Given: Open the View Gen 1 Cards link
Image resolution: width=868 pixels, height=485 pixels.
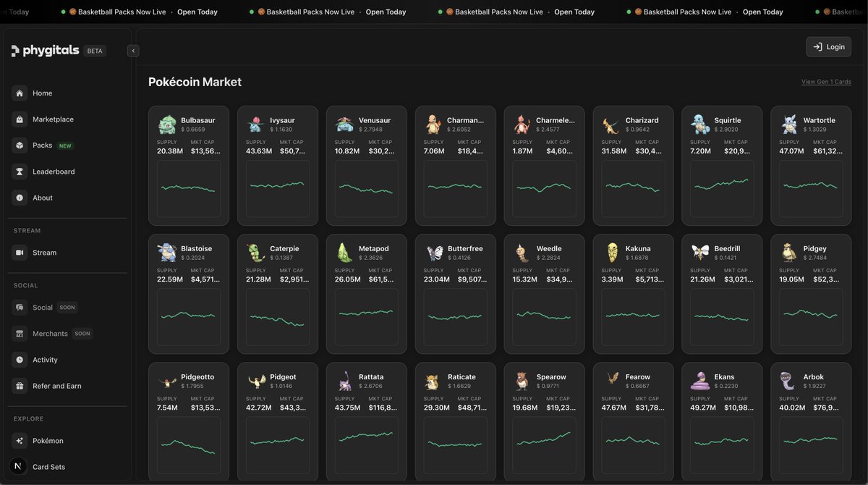Looking at the screenshot, I should click(826, 82).
